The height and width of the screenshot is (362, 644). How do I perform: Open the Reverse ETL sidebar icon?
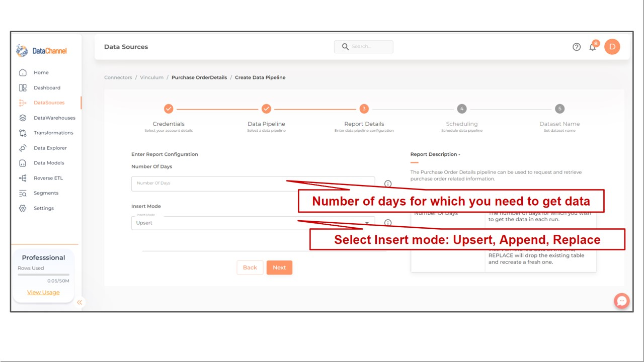point(23,178)
